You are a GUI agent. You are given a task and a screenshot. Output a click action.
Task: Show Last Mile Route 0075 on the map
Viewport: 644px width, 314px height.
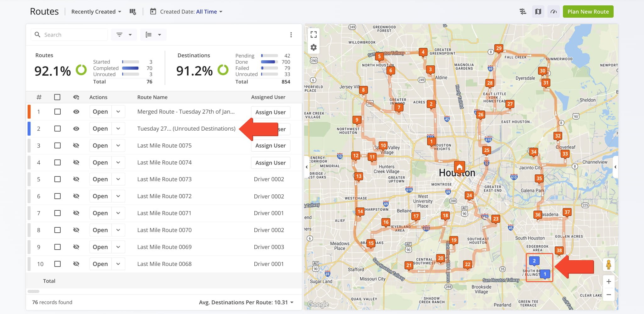[76, 145]
